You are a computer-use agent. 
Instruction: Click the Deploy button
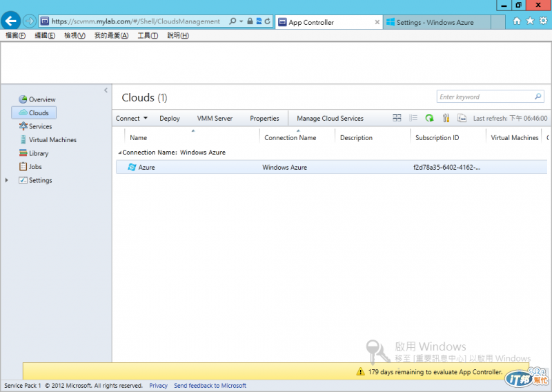[x=170, y=118]
